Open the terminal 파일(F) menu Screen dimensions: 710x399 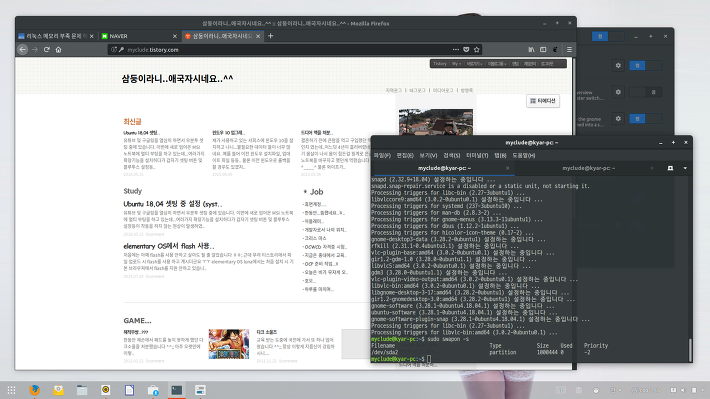click(382, 155)
